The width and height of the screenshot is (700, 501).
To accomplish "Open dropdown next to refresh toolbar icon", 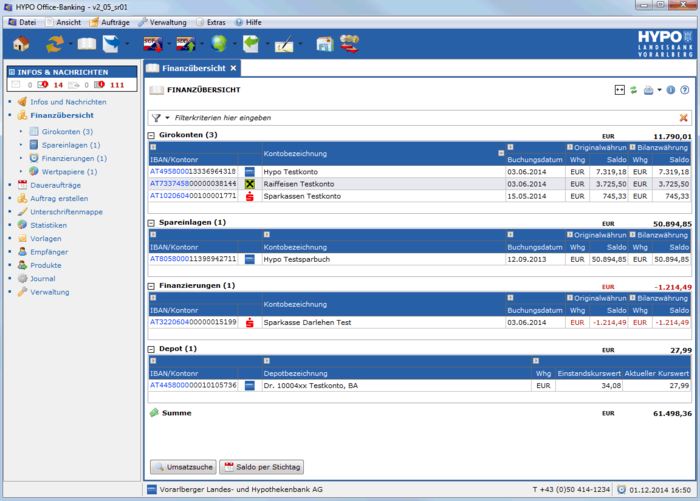I will (x=71, y=44).
